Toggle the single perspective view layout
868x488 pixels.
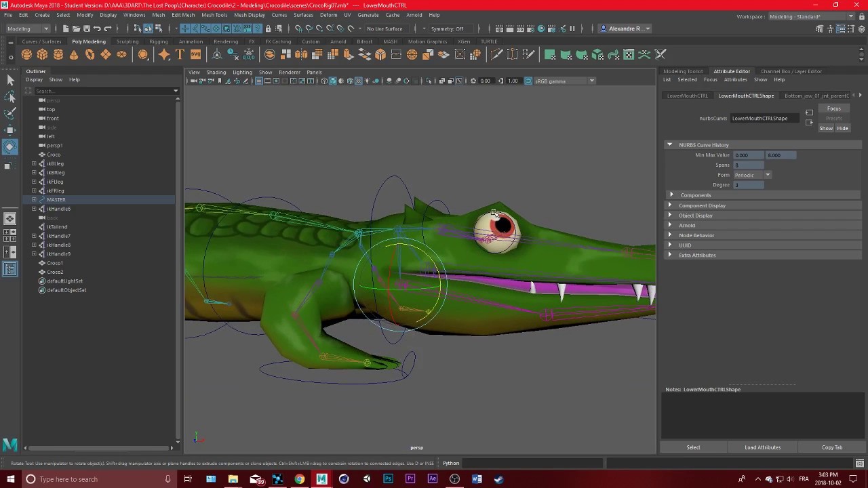[x=10, y=219]
